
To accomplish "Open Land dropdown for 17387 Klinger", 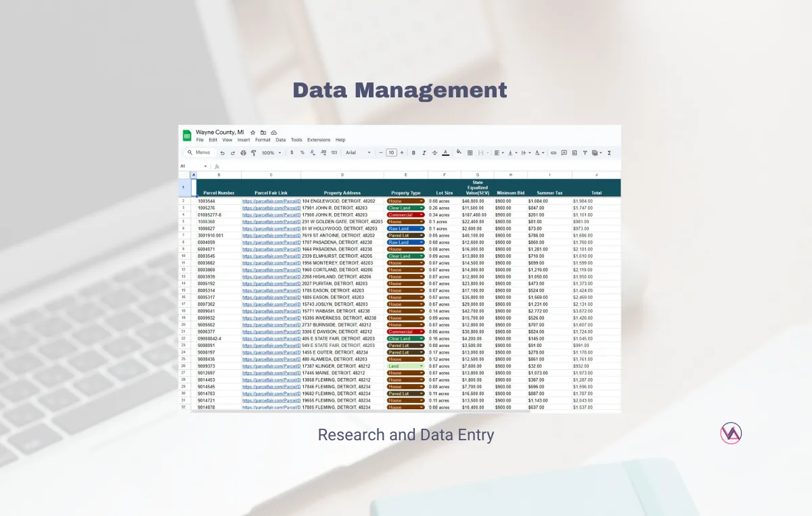I will click(406, 367).
